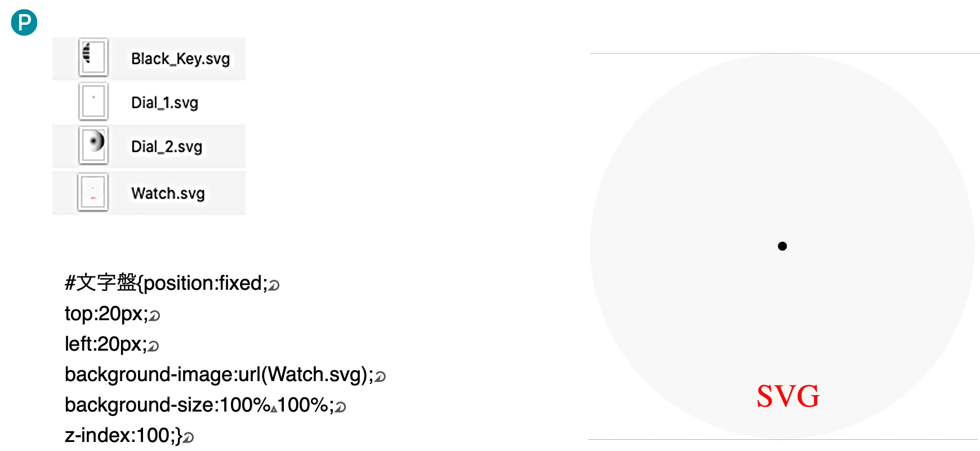Image resolution: width=980 pixels, height=451 pixels.
Task: Select the Watch.svg file icon
Action: tap(93, 192)
